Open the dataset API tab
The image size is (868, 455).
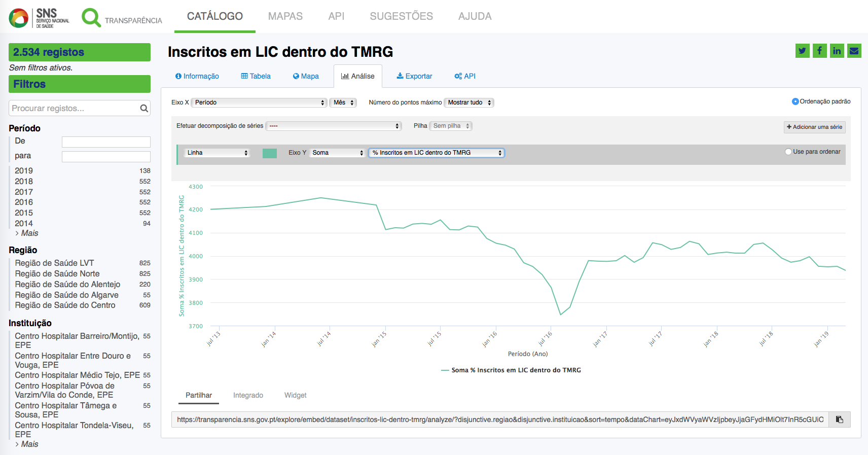pos(465,76)
